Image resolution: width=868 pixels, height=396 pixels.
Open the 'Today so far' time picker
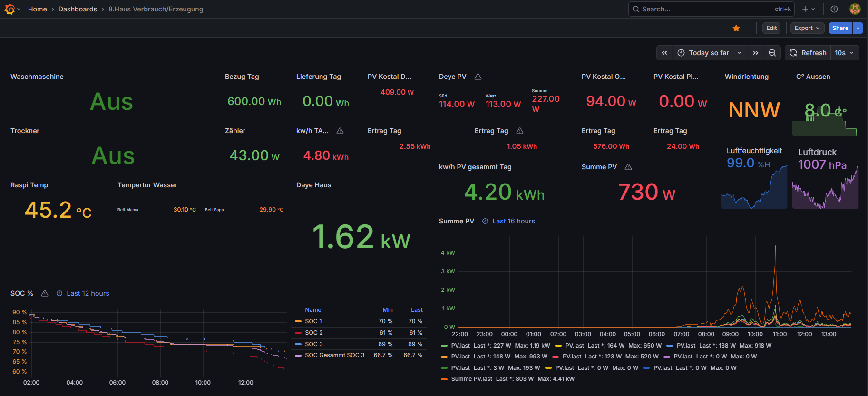[x=710, y=53]
